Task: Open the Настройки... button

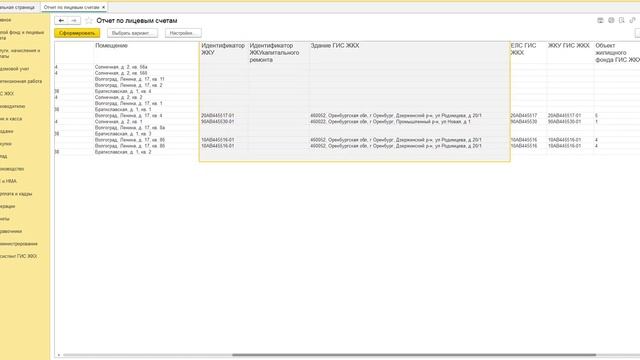Action: 183,33
